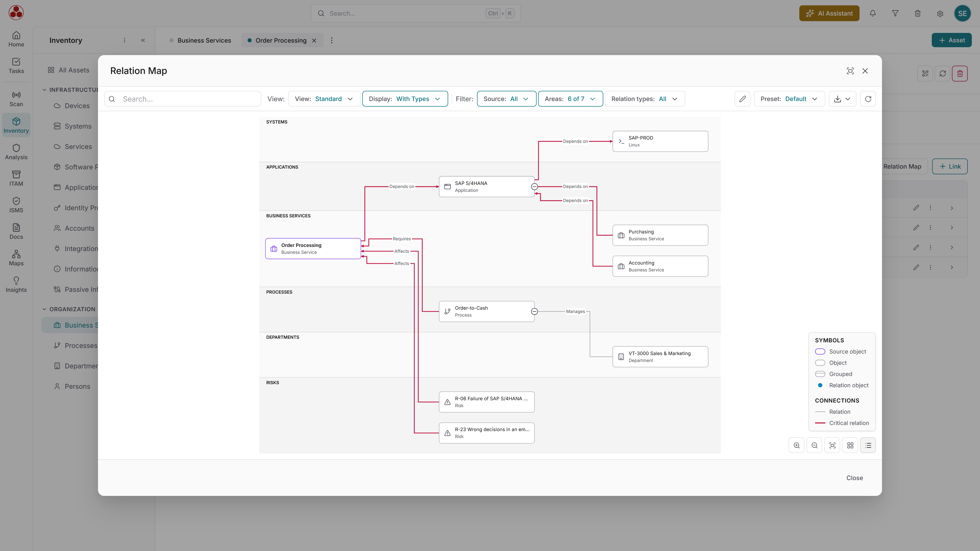Image resolution: width=980 pixels, height=551 pixels.
Task: Click into the global search field
Action: (416, 13)
